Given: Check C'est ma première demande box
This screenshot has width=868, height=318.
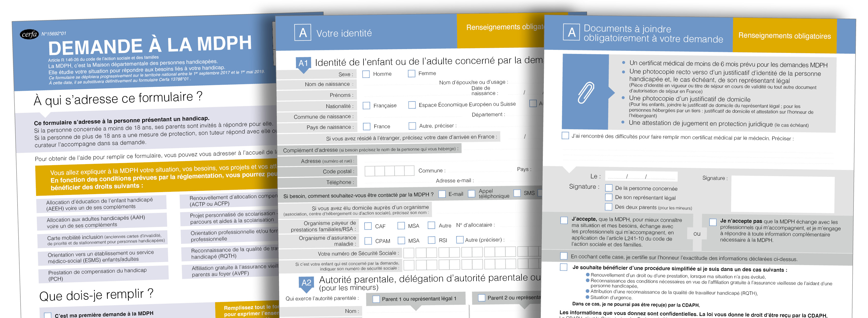Looking at the screenshot, I should click(x=48, y=316).
